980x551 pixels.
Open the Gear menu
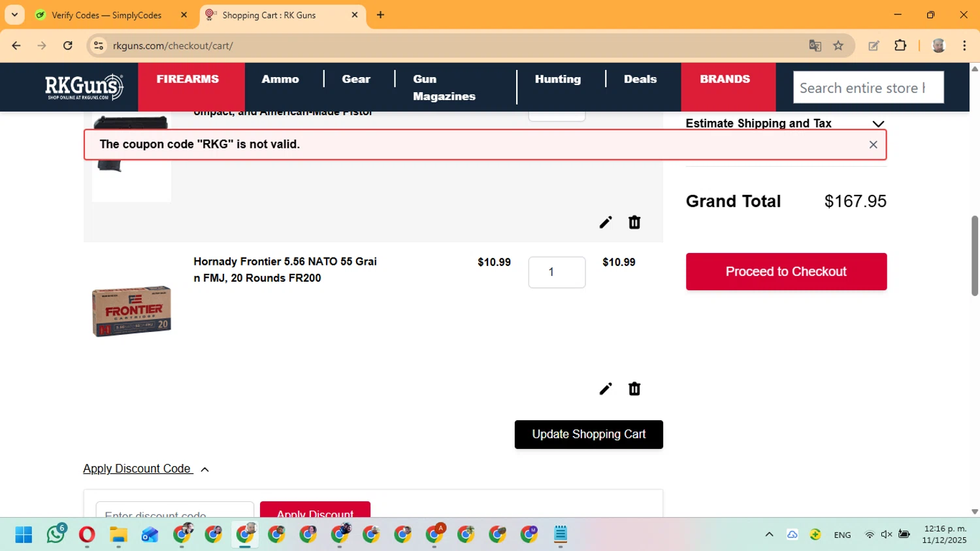(356, 79)
